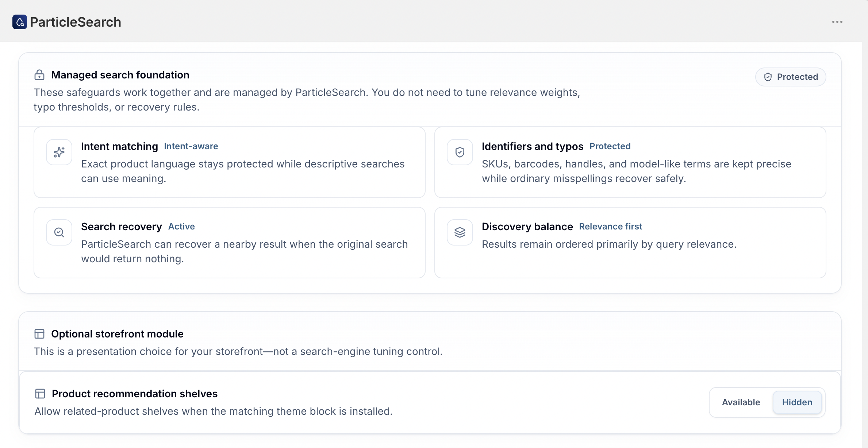This screenshot has height=448, width=868.
Task: Click the Search recovery heading
Action: coord(122,227)
